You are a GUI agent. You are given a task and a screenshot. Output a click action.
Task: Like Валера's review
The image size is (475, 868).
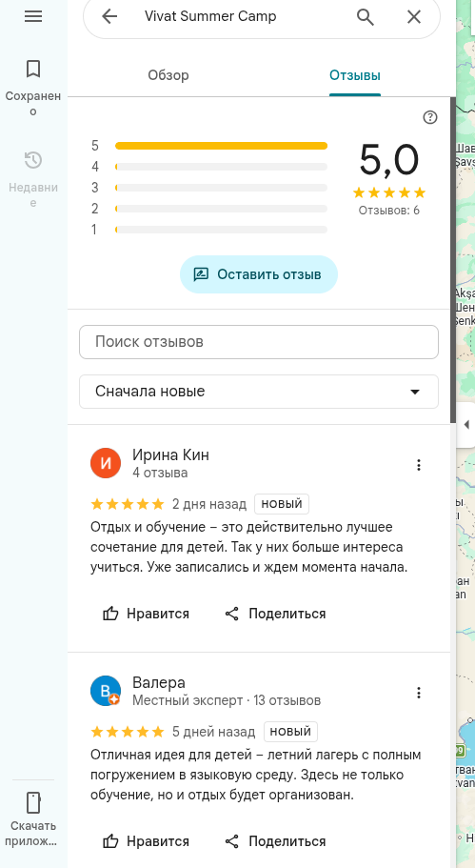[x=146, y=841]
